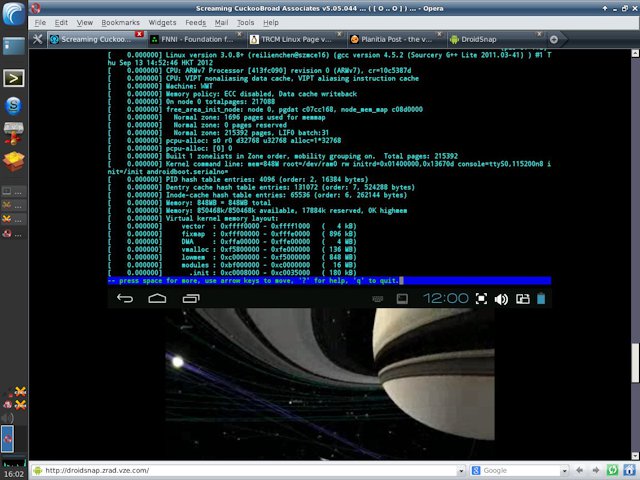Click the Android site icon in address bar
Viewport: 640px width, 480px height.
click(x=38, y=470)
